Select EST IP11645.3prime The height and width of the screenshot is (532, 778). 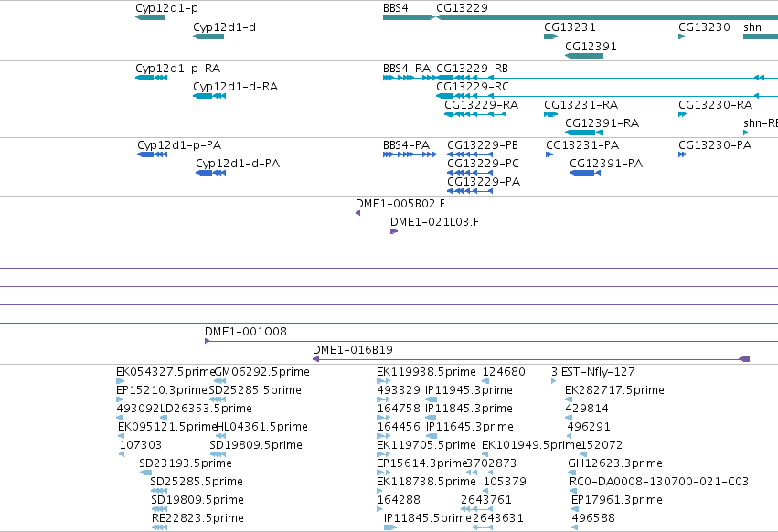(432, 436)
